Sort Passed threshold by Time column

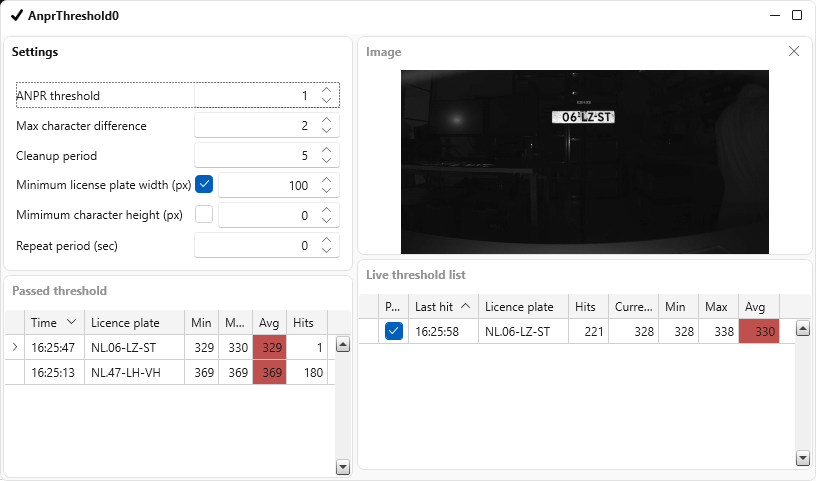[x=54, y=323]
